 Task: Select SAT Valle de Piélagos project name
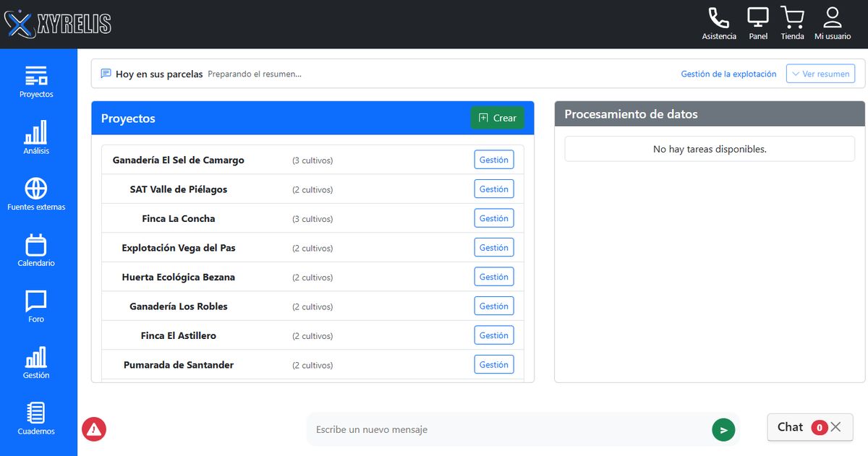click(179, 189)
